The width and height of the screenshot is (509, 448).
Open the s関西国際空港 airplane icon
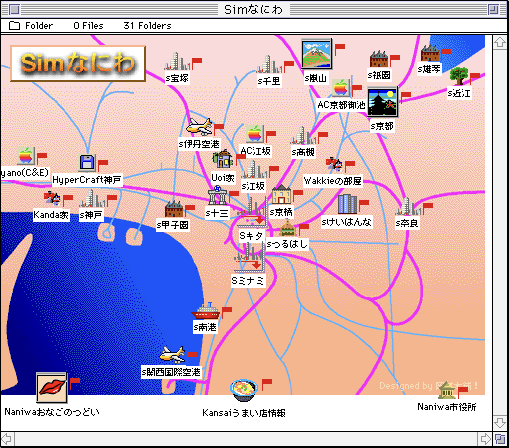(172, 355)
